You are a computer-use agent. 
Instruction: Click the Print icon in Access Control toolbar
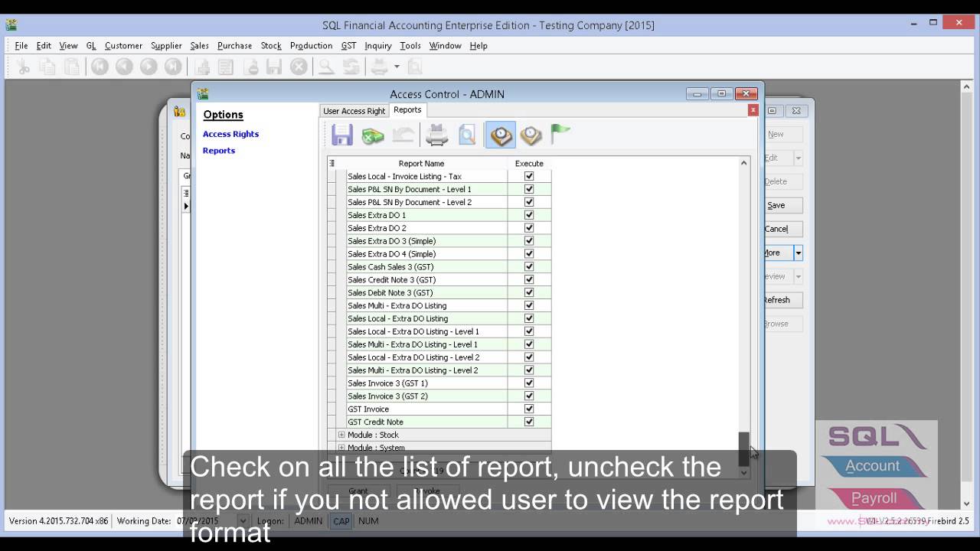pos(436,135)
